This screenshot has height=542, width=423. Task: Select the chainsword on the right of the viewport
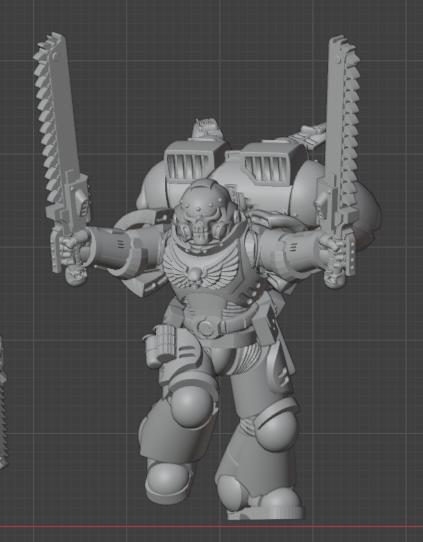[x=339, y=161]
